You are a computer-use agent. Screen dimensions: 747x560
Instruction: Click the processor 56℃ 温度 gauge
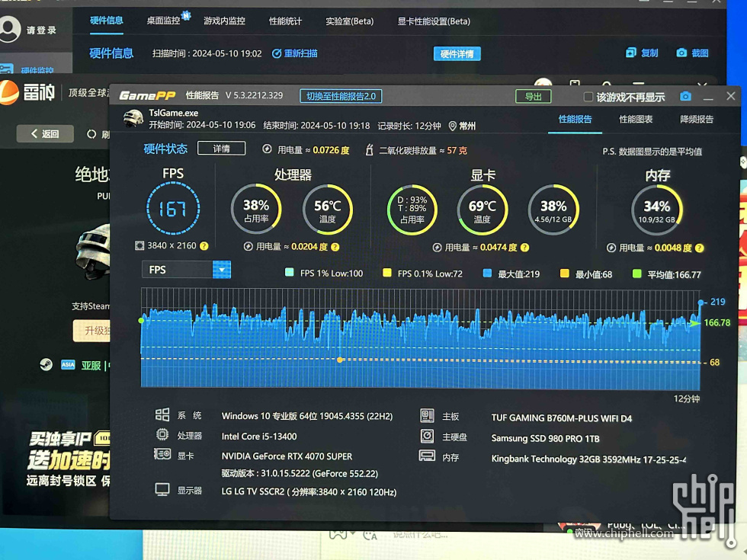pos(328,210)
